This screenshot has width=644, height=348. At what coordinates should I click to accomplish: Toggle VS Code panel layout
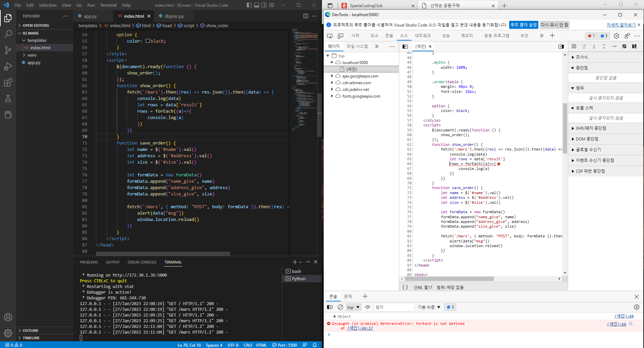point(257,5)
